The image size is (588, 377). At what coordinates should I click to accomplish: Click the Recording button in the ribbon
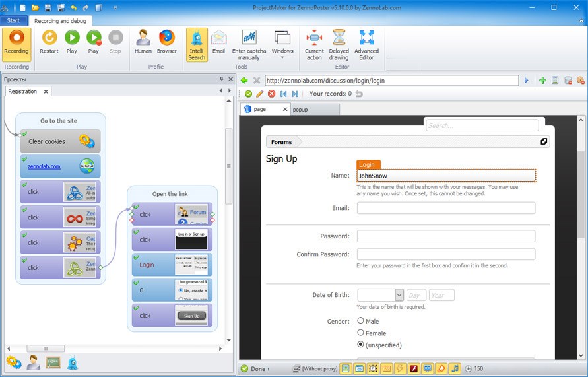[x=16, y=44]
